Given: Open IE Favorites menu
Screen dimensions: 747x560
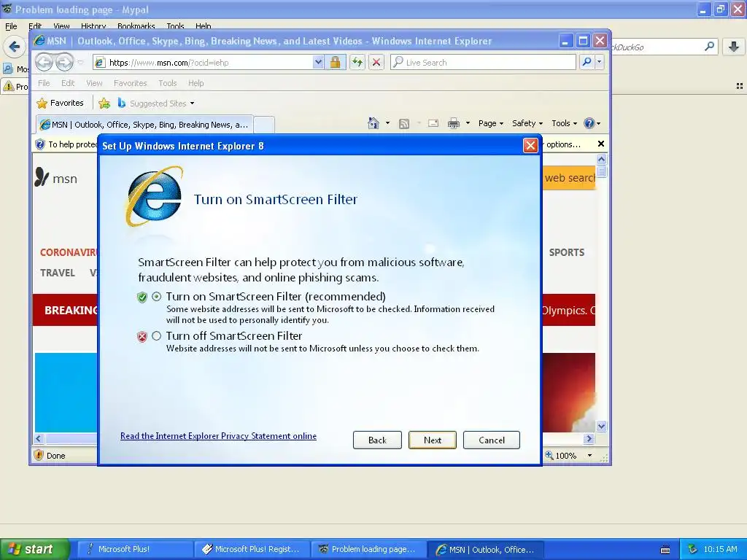Looking at the screenshot, I should (130, 83).
